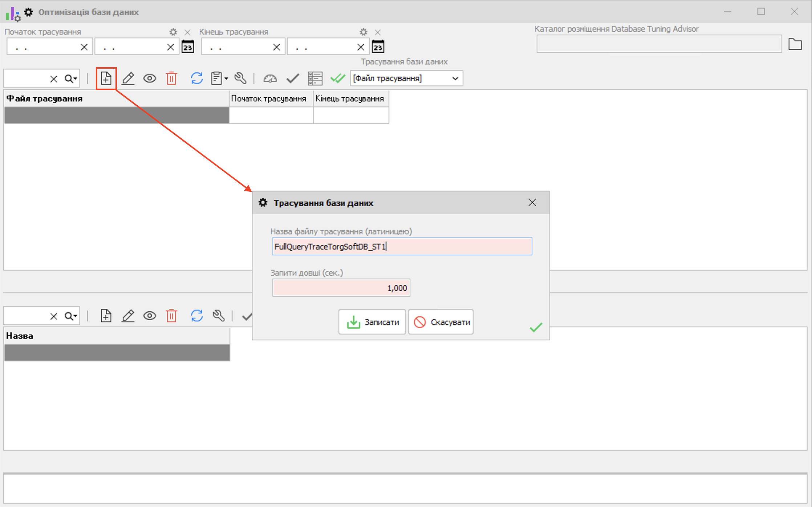Refresh the trace list with blue arrows icon
Viewport: 812px width, 507px height.
(x=196, y=78)
